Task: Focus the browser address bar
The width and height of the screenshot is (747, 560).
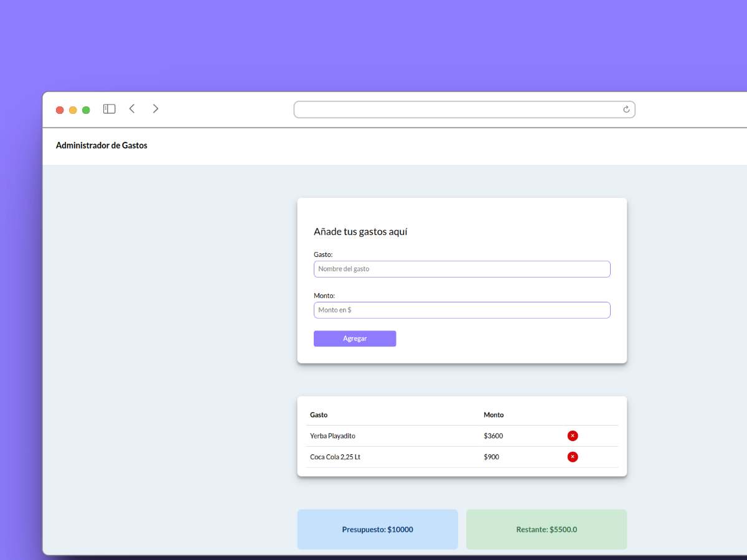Action: tap(464, 110)
